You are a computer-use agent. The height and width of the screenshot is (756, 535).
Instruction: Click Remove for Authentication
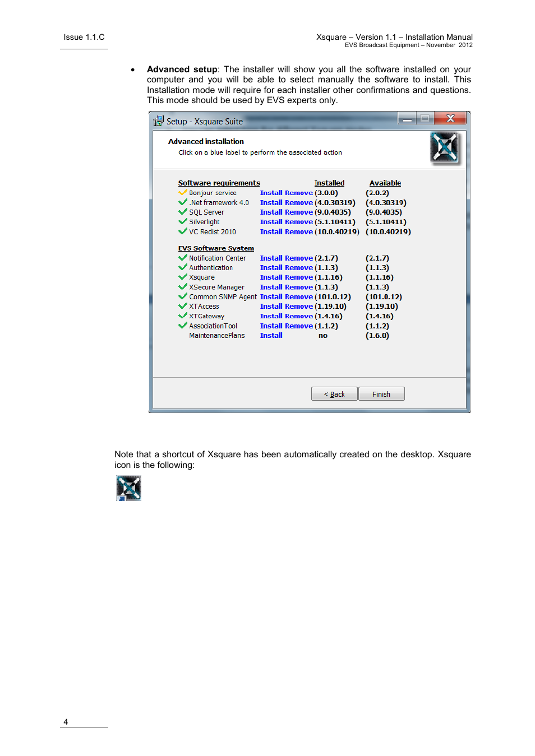[x=299, y=268]
